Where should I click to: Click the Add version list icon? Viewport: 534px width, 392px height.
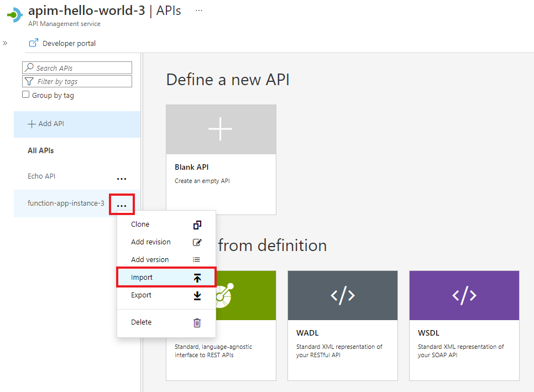[x=197, y=259]
